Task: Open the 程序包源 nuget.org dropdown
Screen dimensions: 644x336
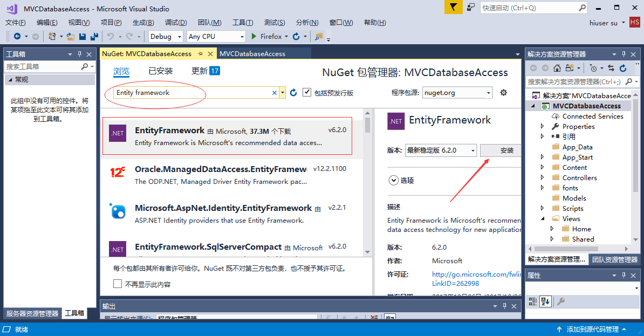Action: tap(457, 93)
